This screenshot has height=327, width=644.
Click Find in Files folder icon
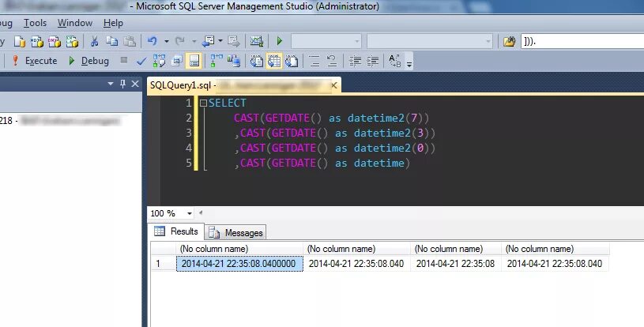[510, 41]
